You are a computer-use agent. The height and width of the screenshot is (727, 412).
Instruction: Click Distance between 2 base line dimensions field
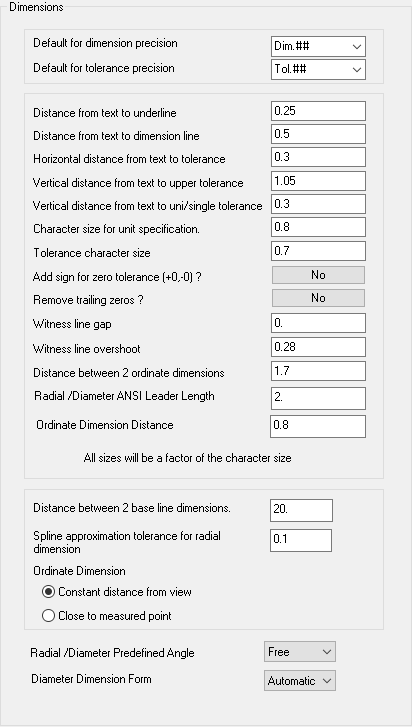[x=301, y=510]
